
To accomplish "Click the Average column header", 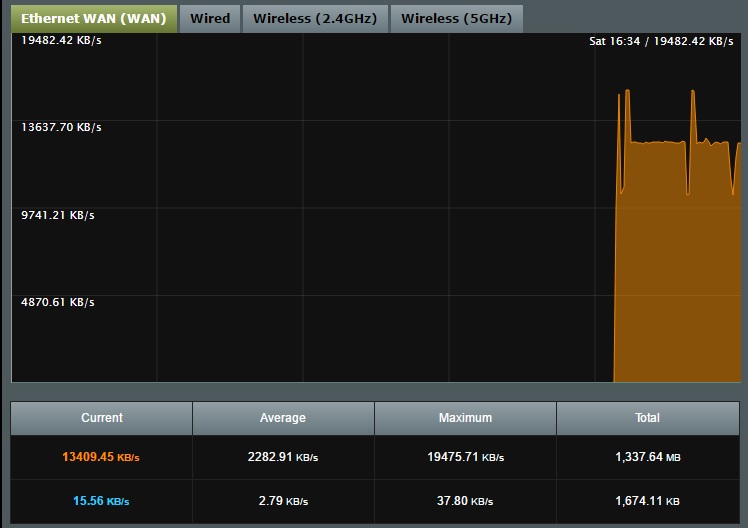I will click(283, 418).
